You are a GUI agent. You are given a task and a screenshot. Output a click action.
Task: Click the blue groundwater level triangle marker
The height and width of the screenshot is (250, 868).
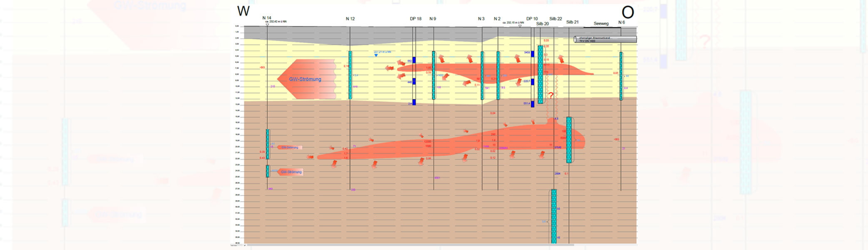[x=376, y=55]
